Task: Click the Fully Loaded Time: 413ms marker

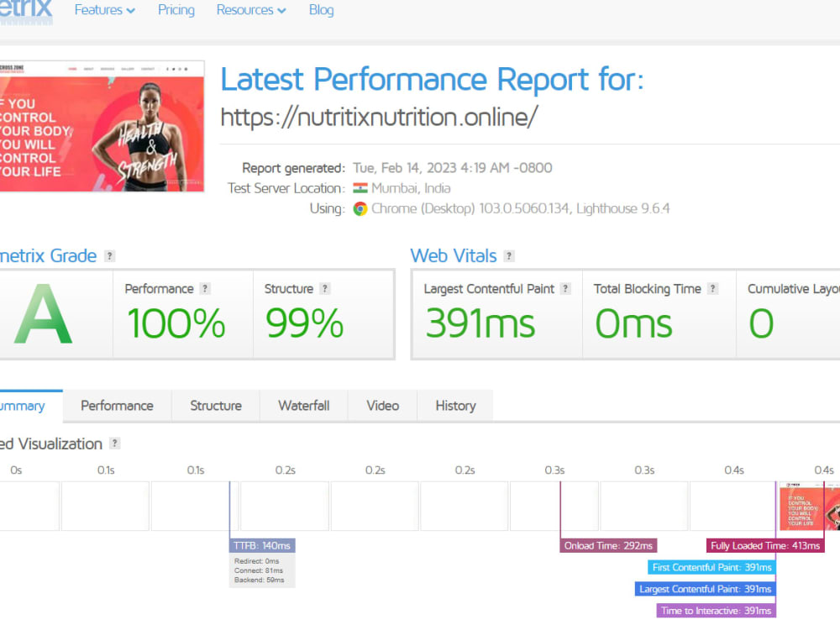Action: click(765, 545)
